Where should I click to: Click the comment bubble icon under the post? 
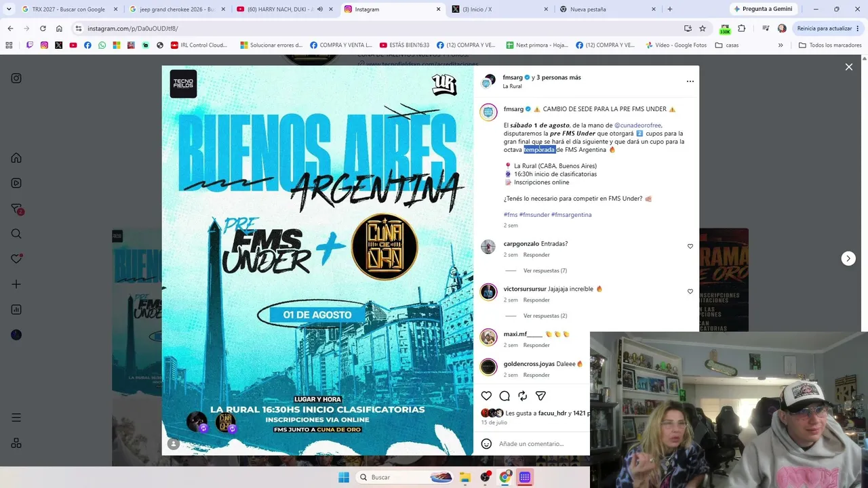coord(505,396)
